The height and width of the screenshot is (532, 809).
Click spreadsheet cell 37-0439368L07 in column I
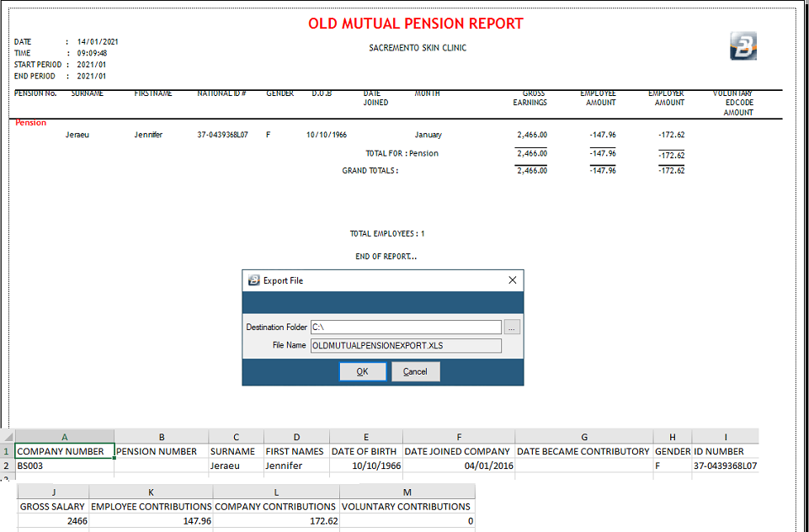[726, 465]
